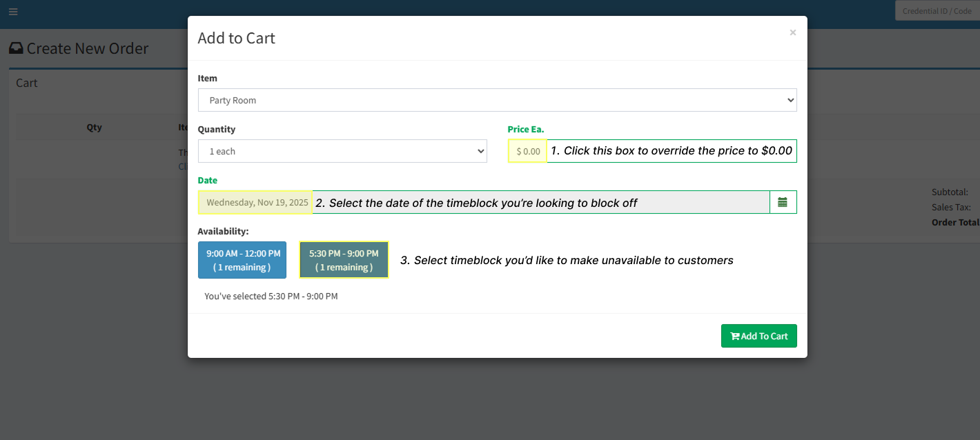Screen dimensions: 980x440
Task: Click the inbox icon beside Create New Order
Action: [x=16, y=49]
